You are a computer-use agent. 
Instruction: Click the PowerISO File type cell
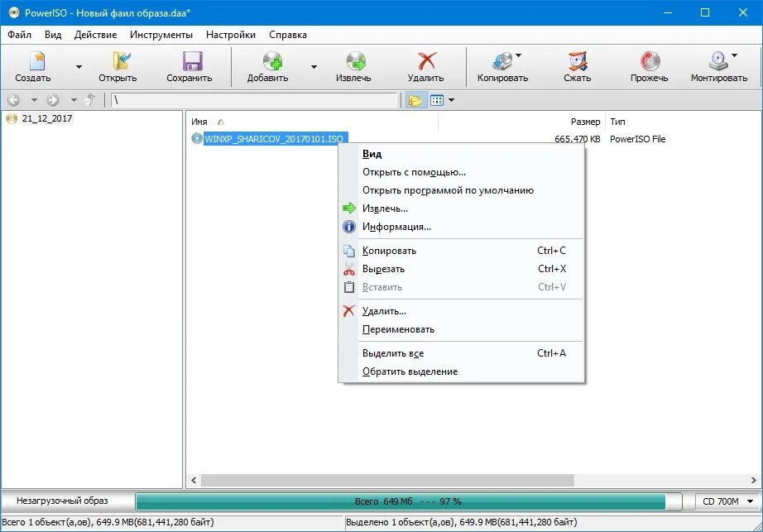click(x=637, y=139)
